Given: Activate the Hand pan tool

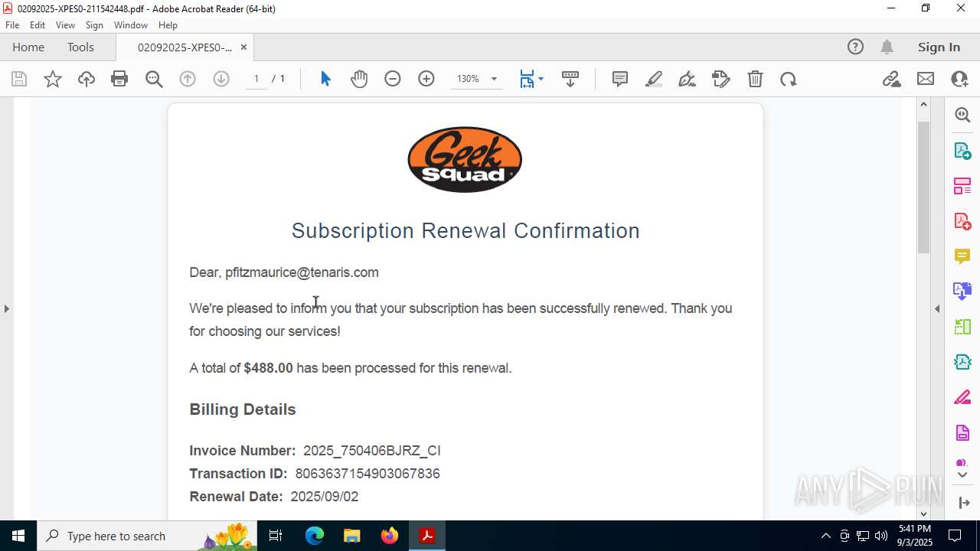Looking at the screenshot, I should [x=359, y=79].
